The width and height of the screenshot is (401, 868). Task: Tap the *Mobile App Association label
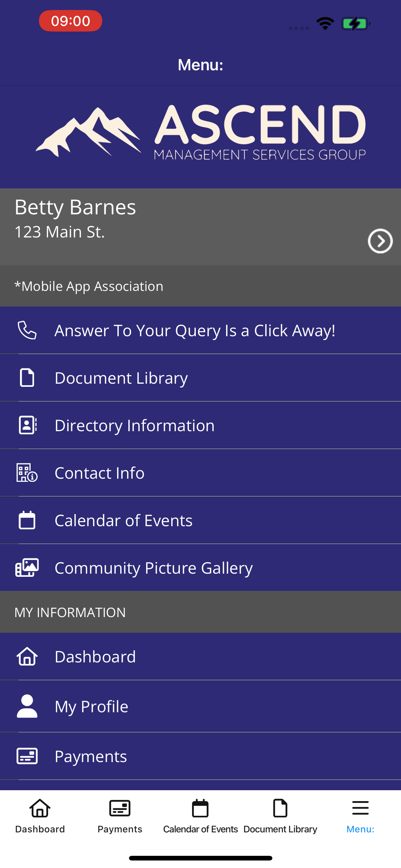[x=89, y=286]
